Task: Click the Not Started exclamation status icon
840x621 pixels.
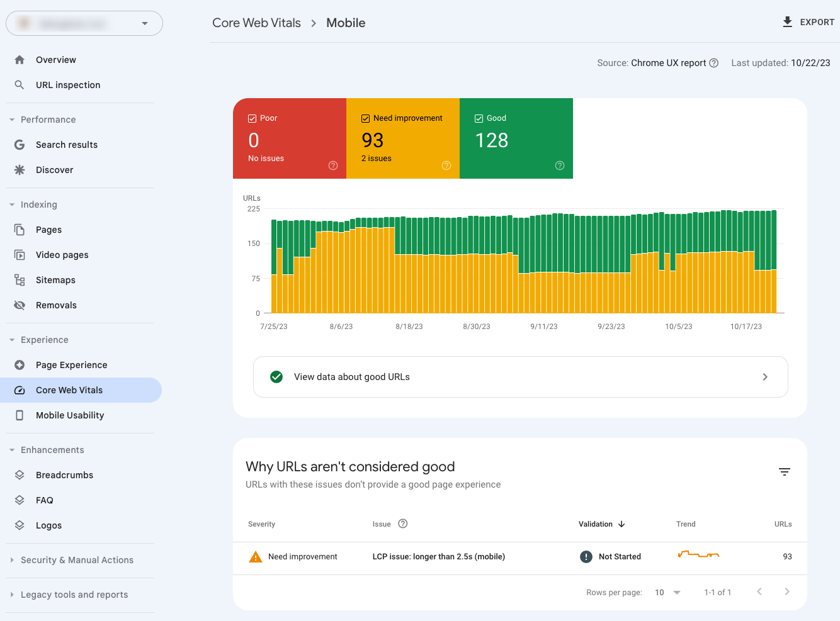Action: click(586, 557)
